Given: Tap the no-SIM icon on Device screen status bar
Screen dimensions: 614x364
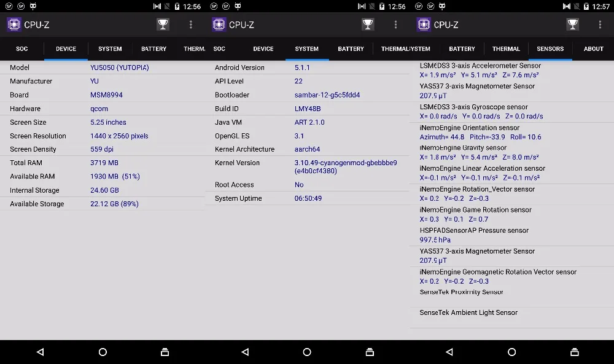Looking at the screenshot, I should click(167, 6).
